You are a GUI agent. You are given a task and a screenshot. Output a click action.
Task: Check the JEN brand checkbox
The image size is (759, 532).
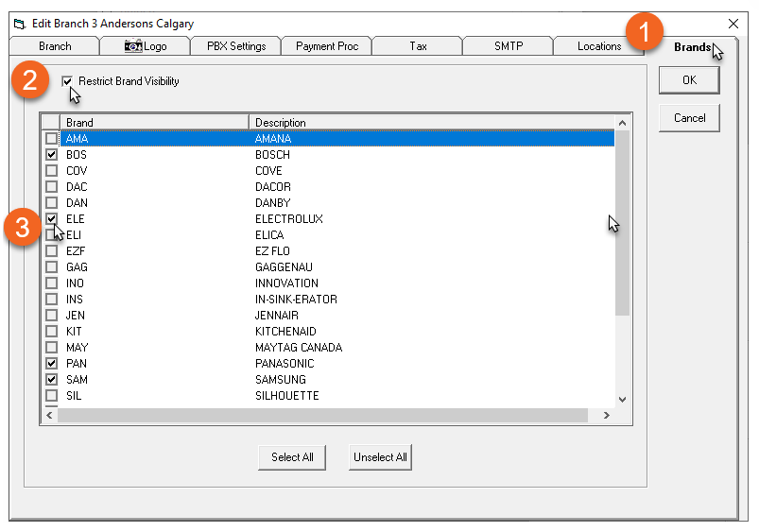[51, 315]
